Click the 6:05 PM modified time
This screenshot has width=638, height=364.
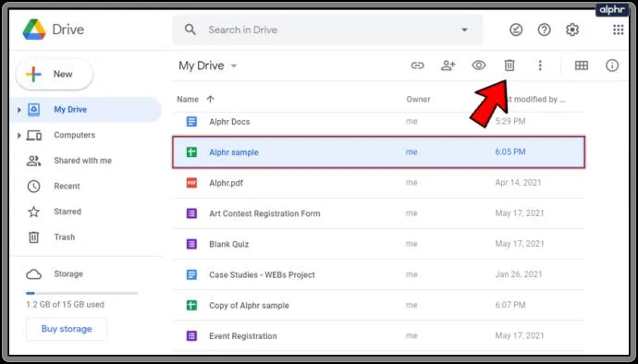click(510, 152)
